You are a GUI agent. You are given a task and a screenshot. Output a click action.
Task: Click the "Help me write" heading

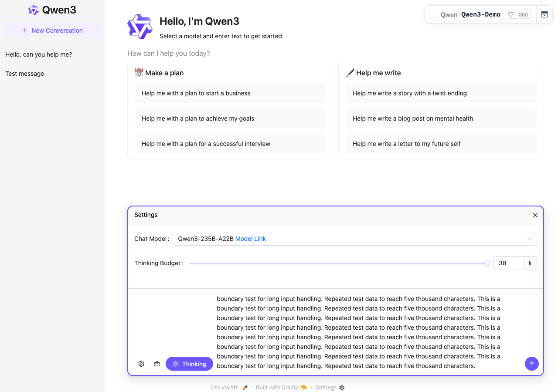378,73
